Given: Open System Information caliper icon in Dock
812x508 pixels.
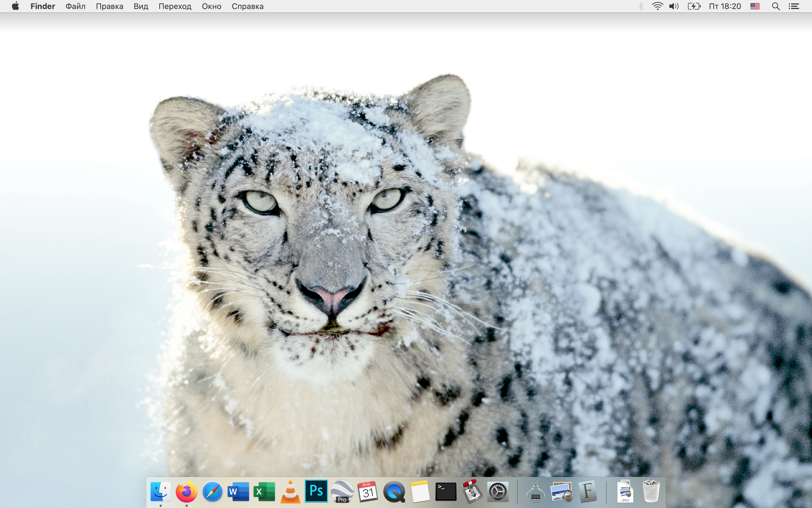Looking at the screenshot, I should point(536,492).
